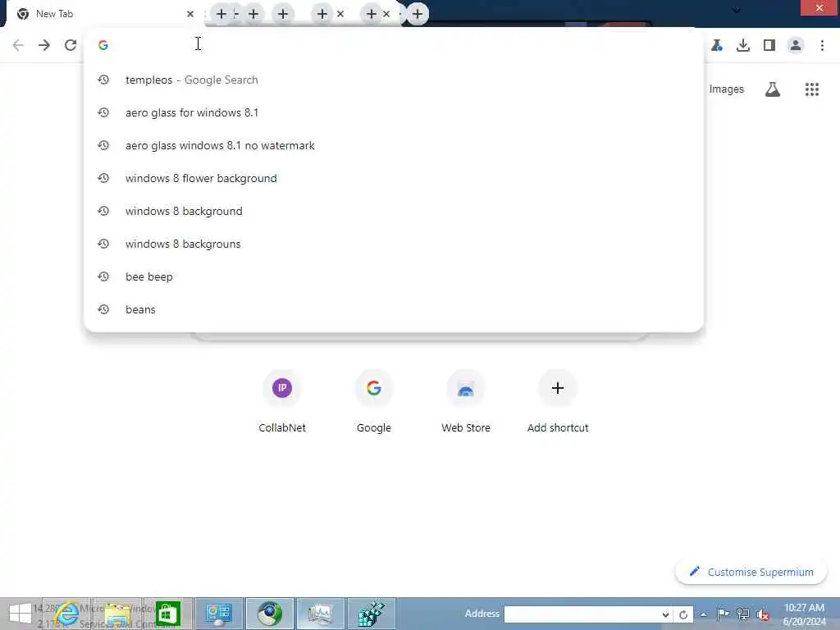Toggle the side panel icon

(769, 45)
